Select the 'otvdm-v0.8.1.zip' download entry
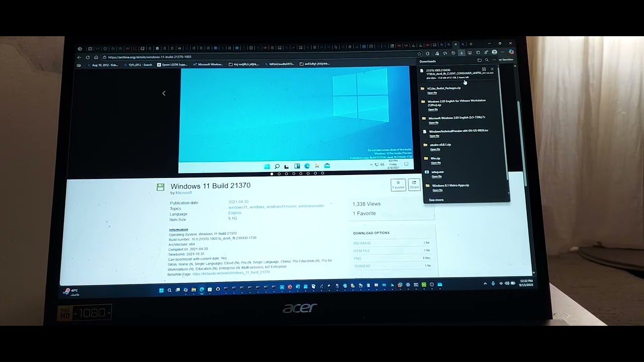Screen dimensions: 644x362 tap(441, 145)
